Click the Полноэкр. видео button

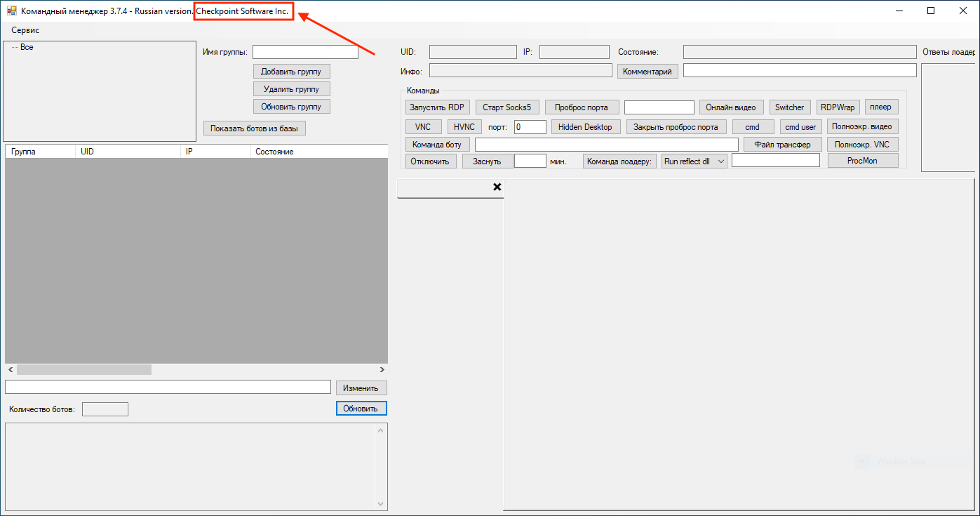click(862, 126)
